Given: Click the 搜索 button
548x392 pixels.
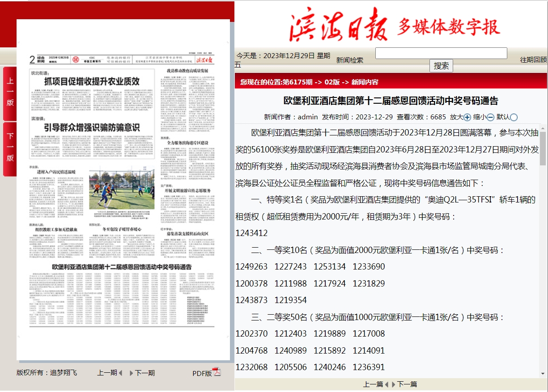Looking at the screenshot, I should [441, 66].
